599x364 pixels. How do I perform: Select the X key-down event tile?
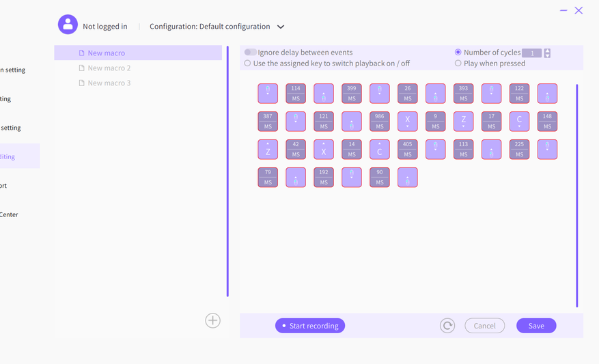pos(408,121)
